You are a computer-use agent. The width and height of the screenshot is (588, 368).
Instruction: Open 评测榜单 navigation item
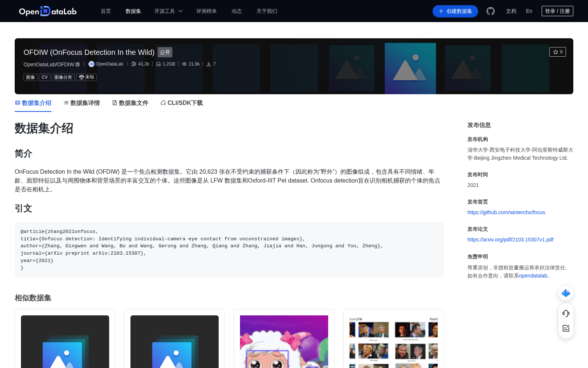click(x=207, y=11)
